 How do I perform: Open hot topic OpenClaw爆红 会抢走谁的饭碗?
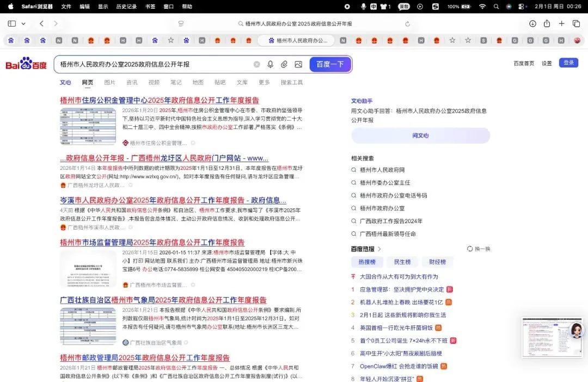[399, 366]
